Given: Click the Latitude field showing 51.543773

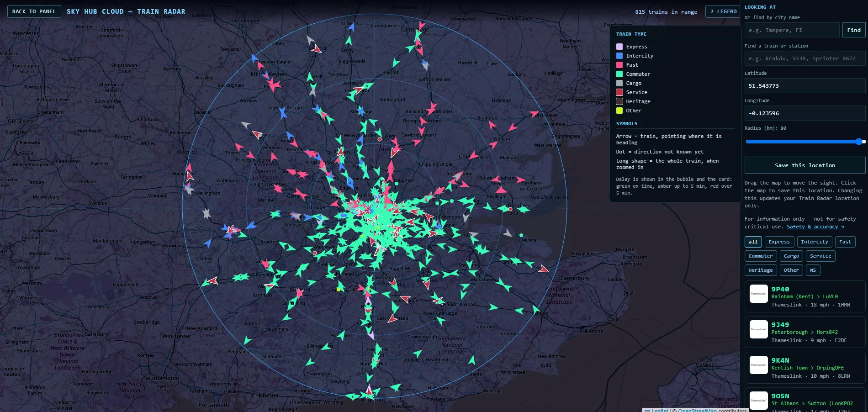Looking at the screenshot, I should tap(805, 86).
